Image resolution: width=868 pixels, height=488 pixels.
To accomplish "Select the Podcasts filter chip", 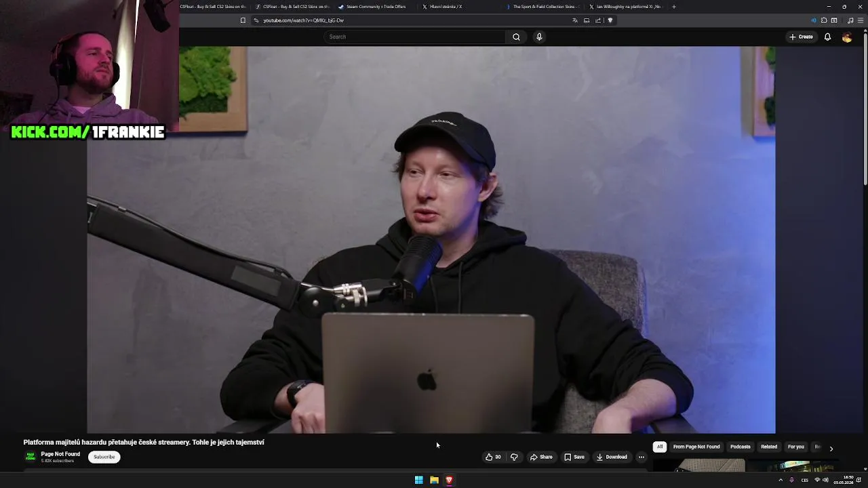I will [741, 447].
